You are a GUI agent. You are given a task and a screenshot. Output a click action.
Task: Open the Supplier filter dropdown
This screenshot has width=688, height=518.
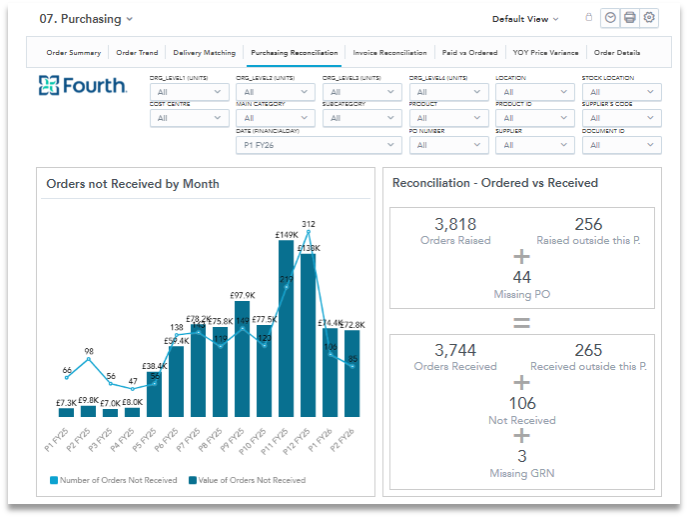(x=535, y=145)
